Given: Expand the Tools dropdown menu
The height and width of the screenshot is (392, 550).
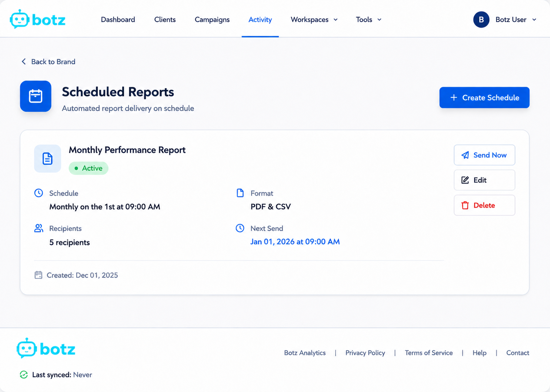Looking at the screenshot, I should pyautogui.click(x=369, y=20).
